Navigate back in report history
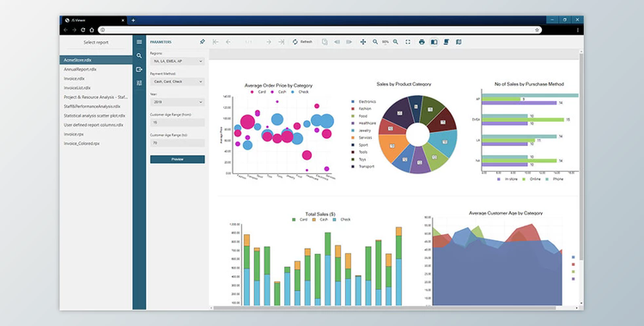The width and height of the screenshot is (644, 326). click(337, 42)
